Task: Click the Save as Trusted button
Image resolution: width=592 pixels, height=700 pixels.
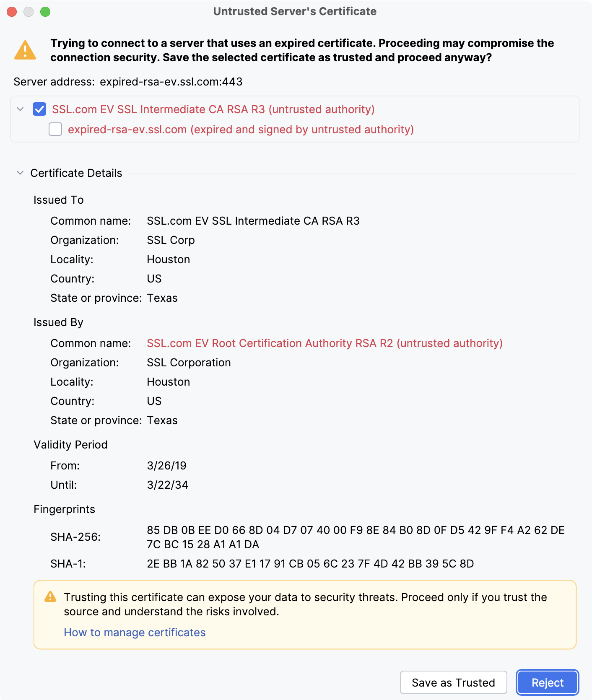Action: click(x=453, y=682)
